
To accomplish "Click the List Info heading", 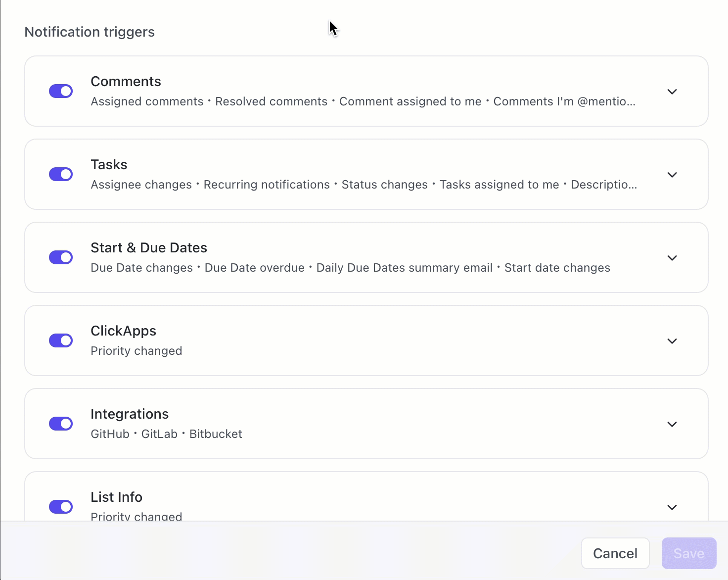I will click(x=117, y=497).
